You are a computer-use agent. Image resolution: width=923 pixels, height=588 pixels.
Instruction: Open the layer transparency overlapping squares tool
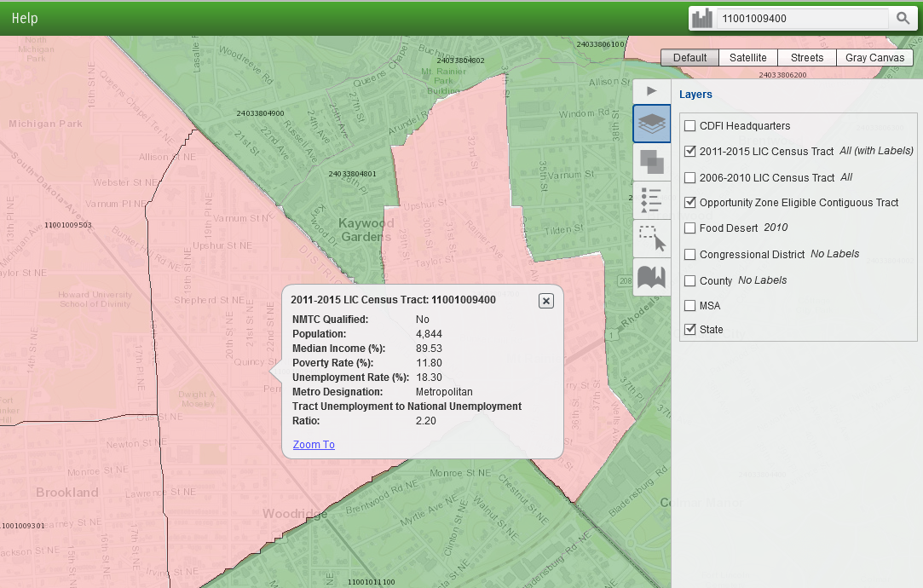point(652,161)
